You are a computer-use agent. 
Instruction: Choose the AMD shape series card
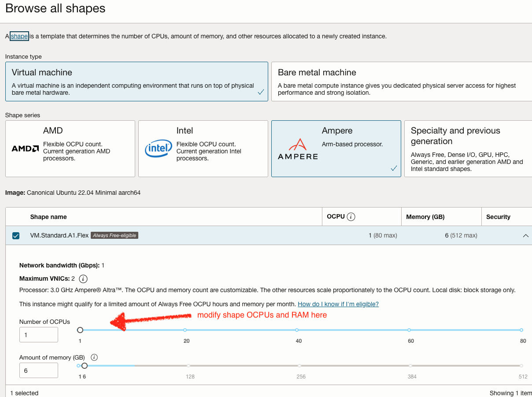(70, 149)
